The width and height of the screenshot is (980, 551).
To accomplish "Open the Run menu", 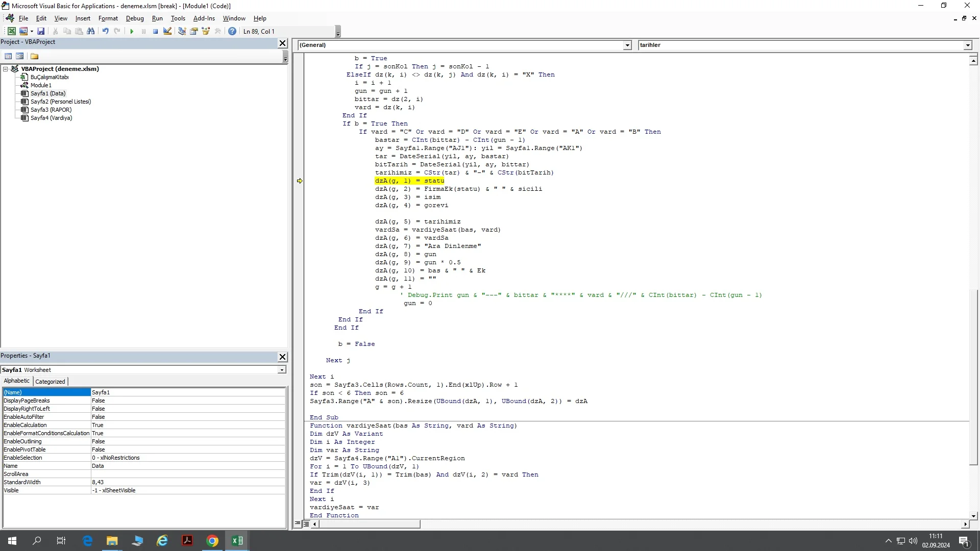I will (157, 18).
